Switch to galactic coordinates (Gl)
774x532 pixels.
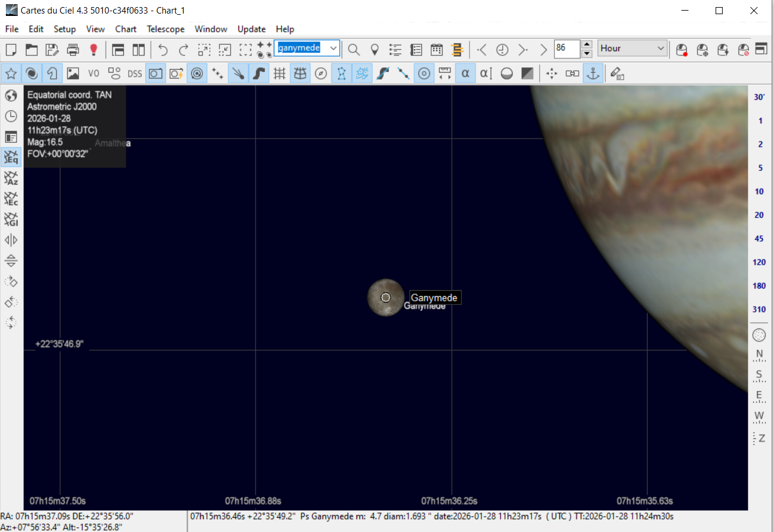coord(11,219)
